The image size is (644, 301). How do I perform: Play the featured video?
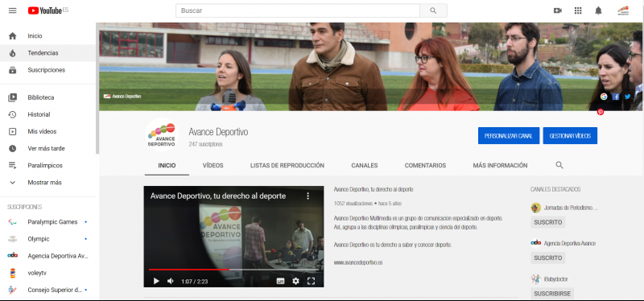[156, 281]
